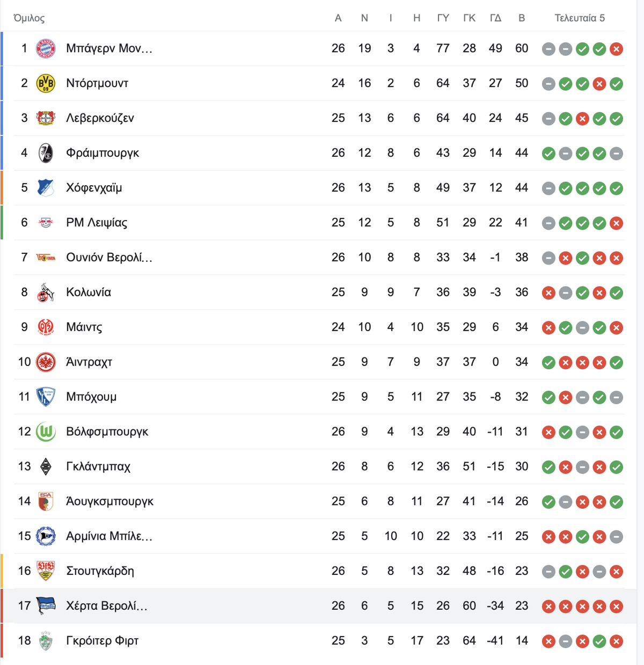Click the Hoffenheim crest icon

click(46, 188)
